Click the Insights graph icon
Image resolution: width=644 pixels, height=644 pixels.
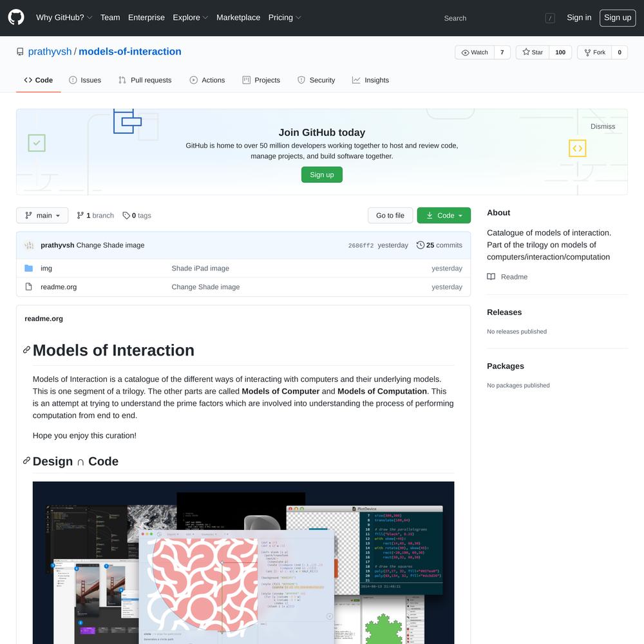(x=356, y=80)
